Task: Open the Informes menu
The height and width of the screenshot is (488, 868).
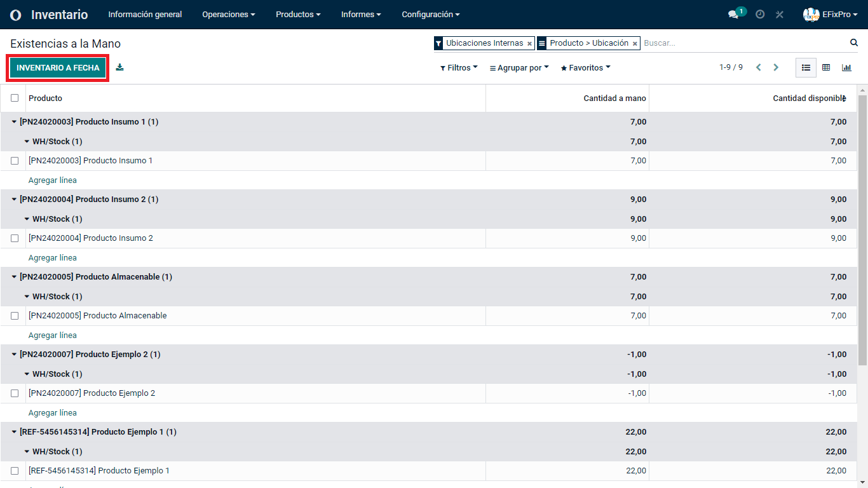Action: 361,15
